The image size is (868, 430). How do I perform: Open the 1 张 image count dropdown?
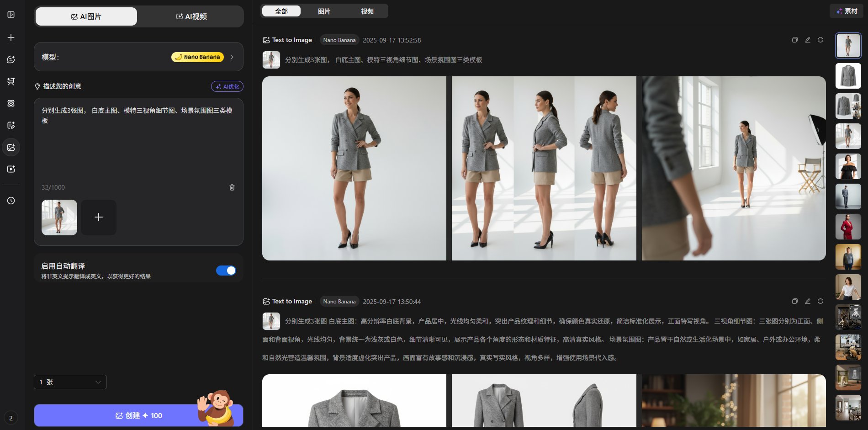pos(70,382)
